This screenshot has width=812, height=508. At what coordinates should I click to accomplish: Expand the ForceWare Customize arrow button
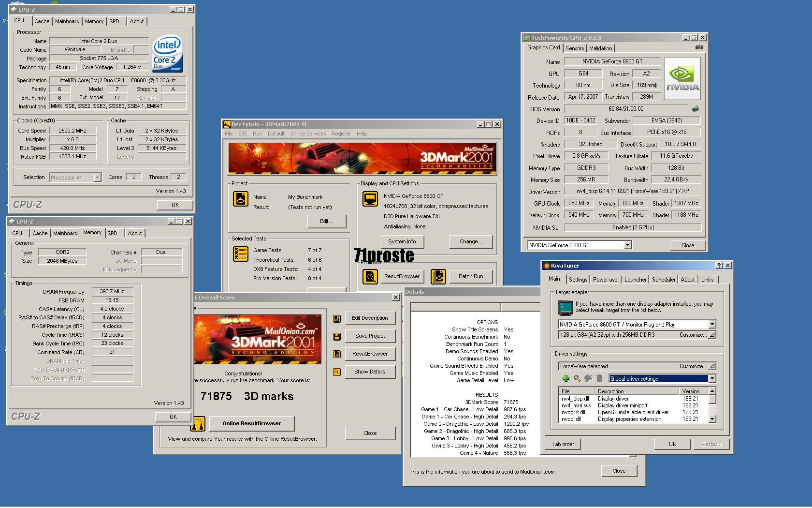712,366
